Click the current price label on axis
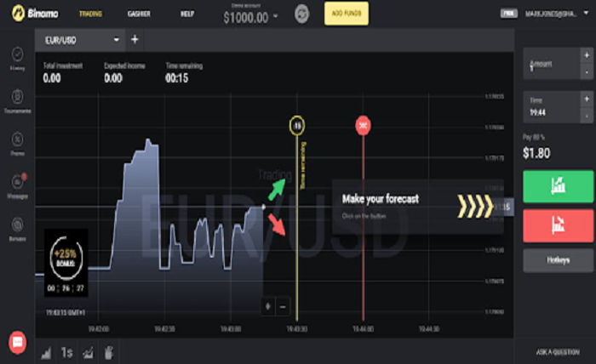Image resolution: width=596 pixels, height=364 pixels. tap(504, 208)
